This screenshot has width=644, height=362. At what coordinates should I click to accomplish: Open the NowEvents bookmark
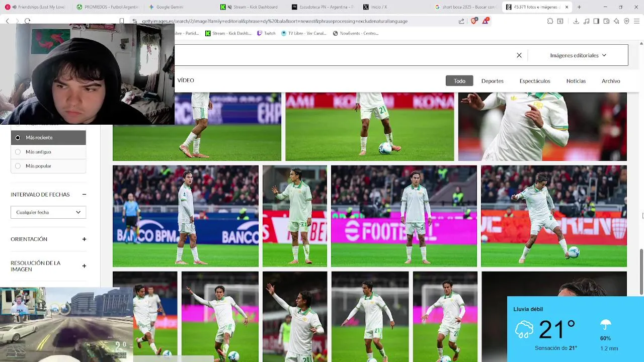[x=356, y=33]
